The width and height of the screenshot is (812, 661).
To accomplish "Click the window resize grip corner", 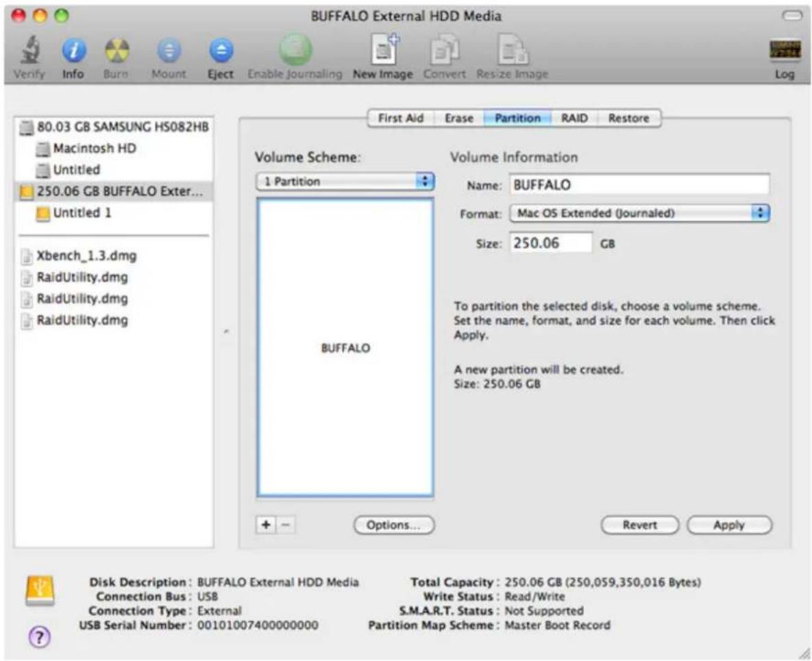I will [x=804, y=653].
